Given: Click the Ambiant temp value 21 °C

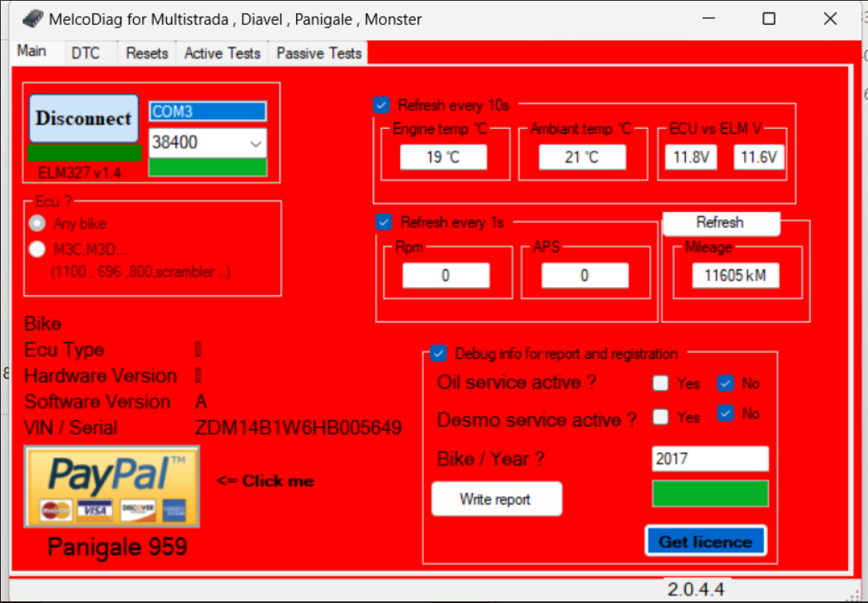Looking at the screenshot, I should click(582, 157).
